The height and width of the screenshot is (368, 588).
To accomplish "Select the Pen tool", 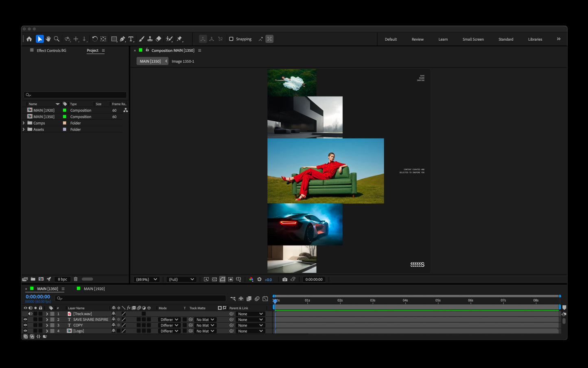I will (122, 39).
